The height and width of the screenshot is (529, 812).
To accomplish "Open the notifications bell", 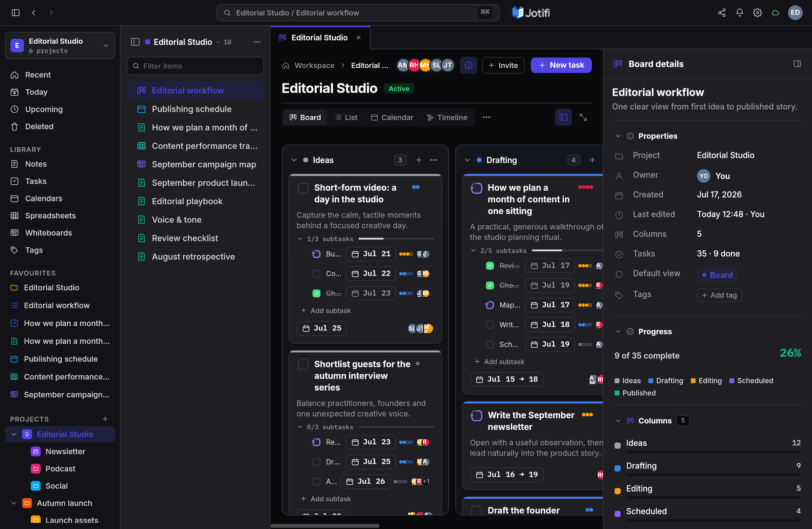I will [x=739, y=13].
